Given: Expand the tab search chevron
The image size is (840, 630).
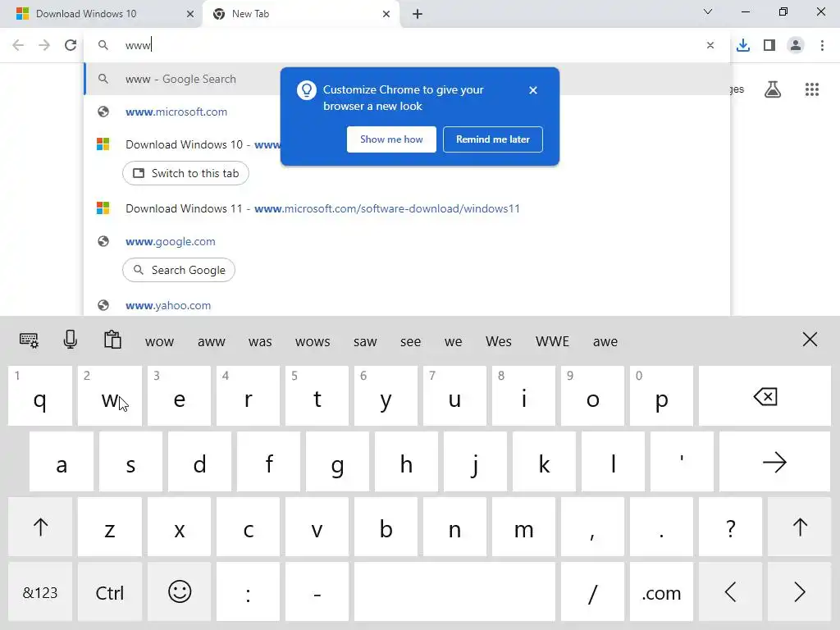Looking at the screenshot, I should pos(708,11).
